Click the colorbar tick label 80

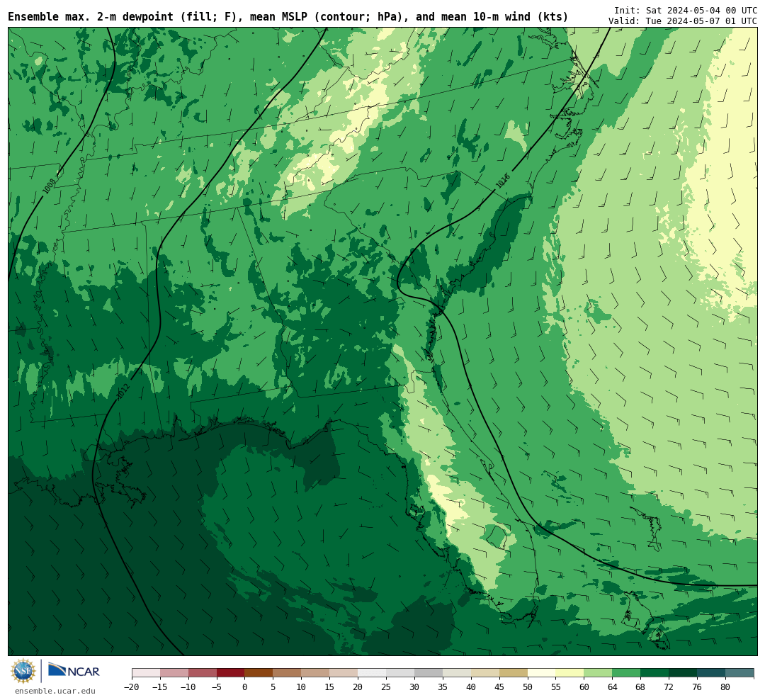pyautogui.click(x=725, y=687)
